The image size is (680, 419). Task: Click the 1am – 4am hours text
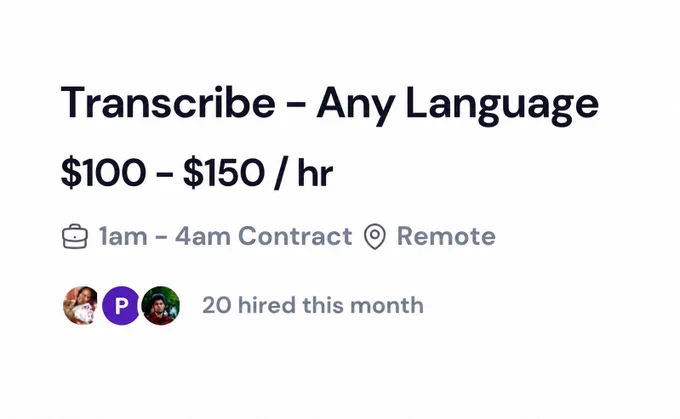pyautogui.click(x=165, y=236)
